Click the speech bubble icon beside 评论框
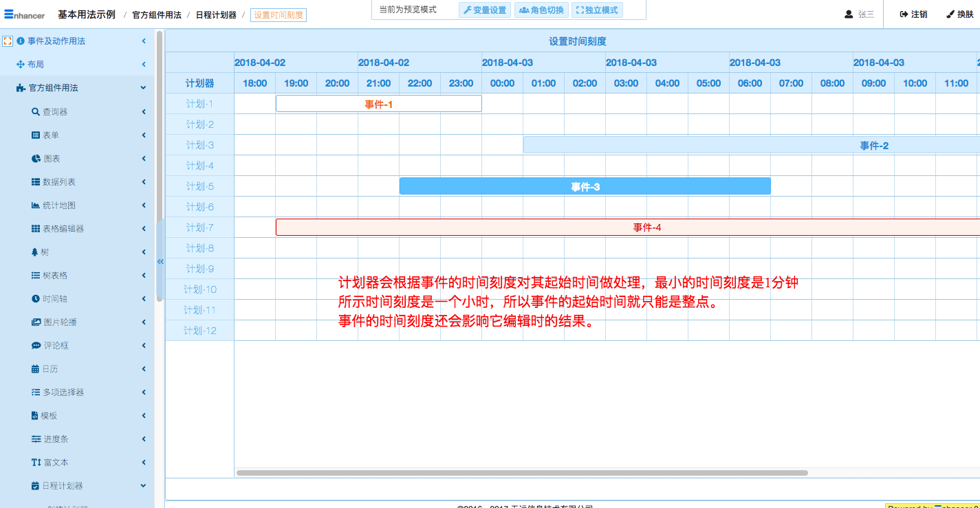The width and height of the screenshot is (980, 508). pos(36,346)
